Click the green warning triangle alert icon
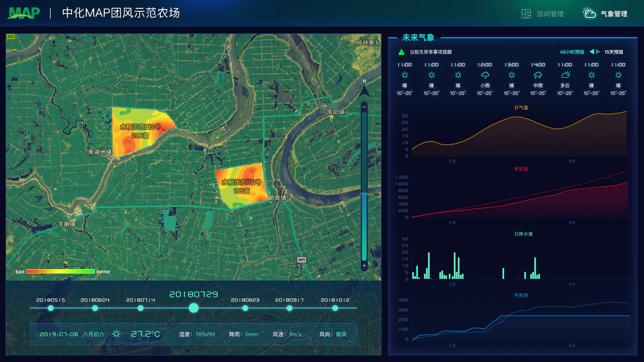 401,52
